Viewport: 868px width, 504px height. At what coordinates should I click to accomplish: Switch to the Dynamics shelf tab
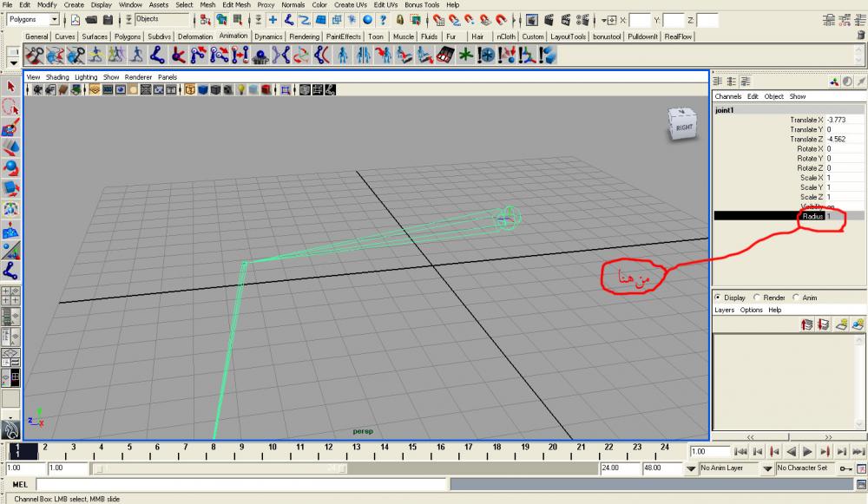click(x=268, y=36)
